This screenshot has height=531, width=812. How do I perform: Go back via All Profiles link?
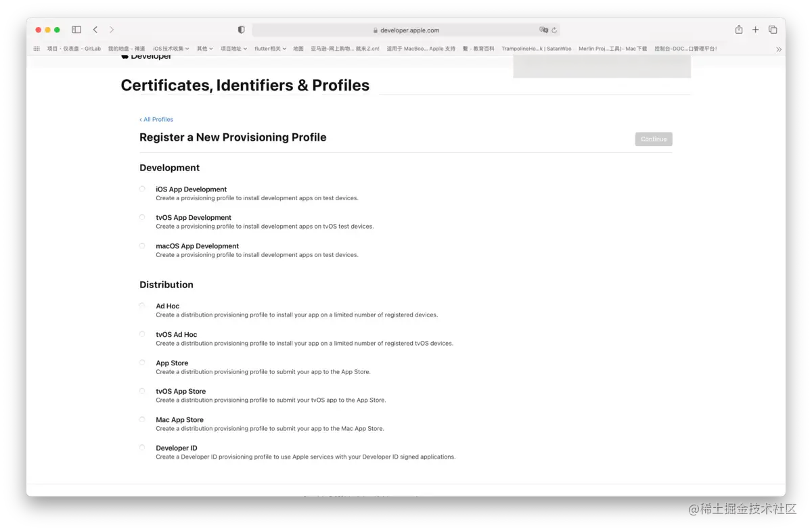156,119
